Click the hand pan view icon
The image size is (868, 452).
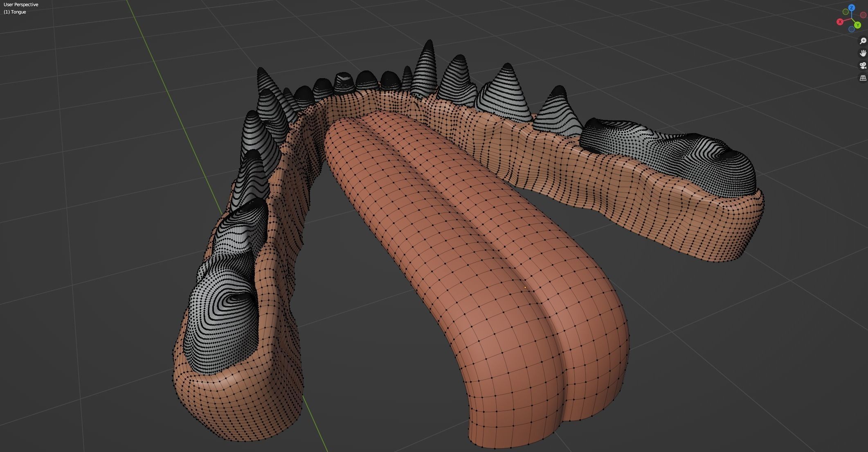point(863,53)
